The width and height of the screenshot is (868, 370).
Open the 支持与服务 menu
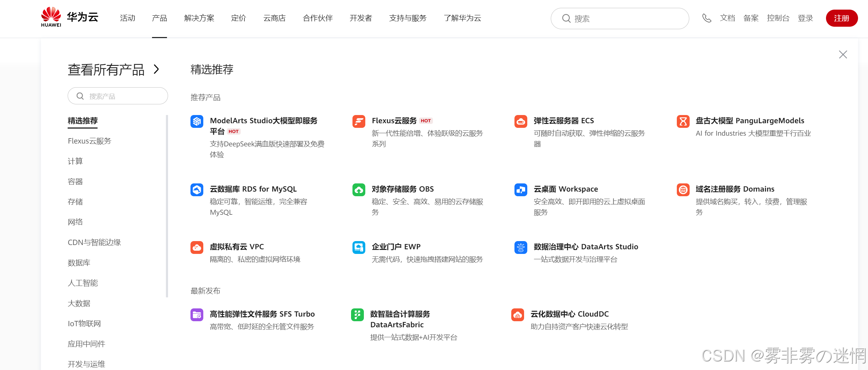pos(408,18)
